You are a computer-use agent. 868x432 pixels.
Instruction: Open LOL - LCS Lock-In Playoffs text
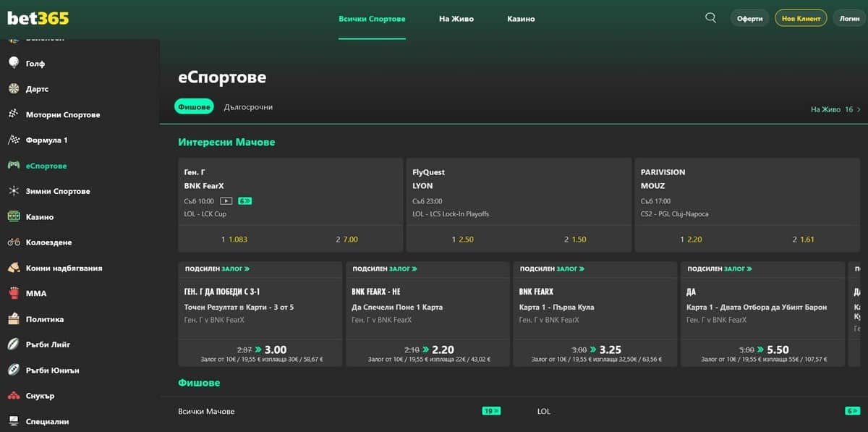tap(451, 214)
